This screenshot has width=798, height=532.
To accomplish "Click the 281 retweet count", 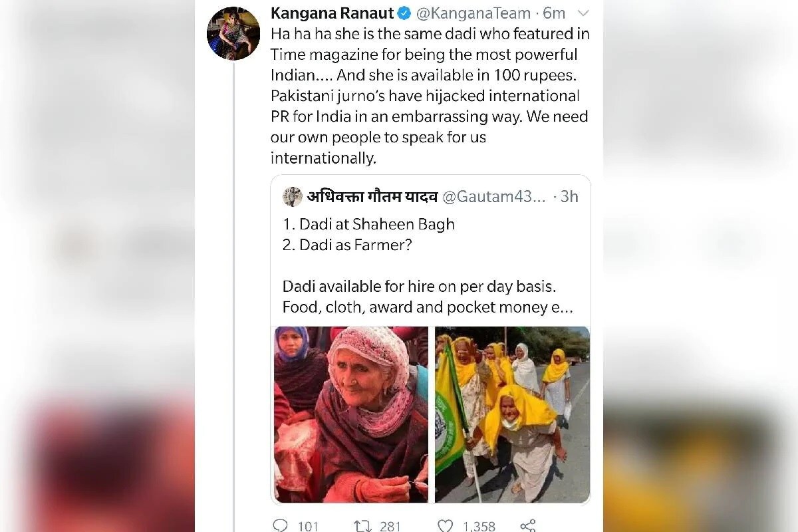I will pos(390,526).
